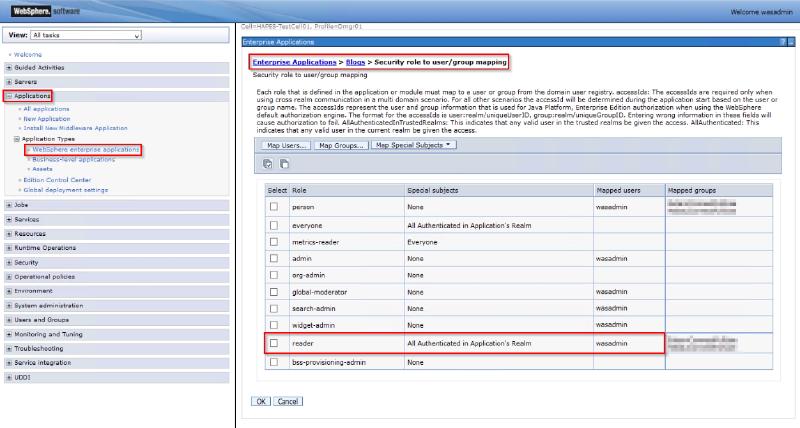800x428 pixels.
Task: Click the Mapped groups column header
Action: click(x=692, y=190)
